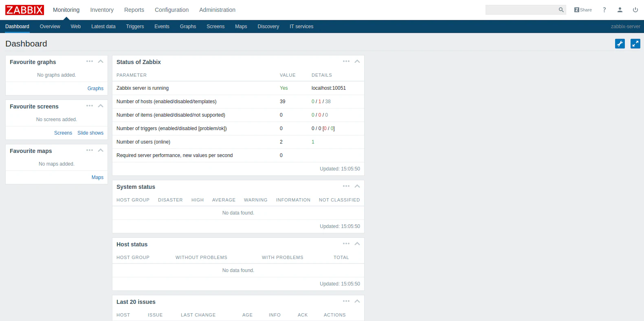Switch to the Discovery tab
The height and width of the screenshot is (321, 644).
[268, 27]
